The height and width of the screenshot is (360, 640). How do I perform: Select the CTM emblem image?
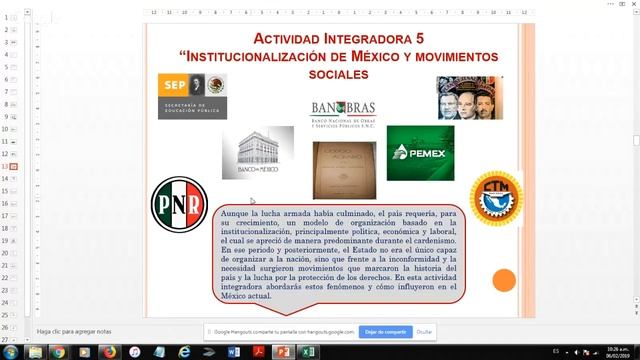(496, 199)
